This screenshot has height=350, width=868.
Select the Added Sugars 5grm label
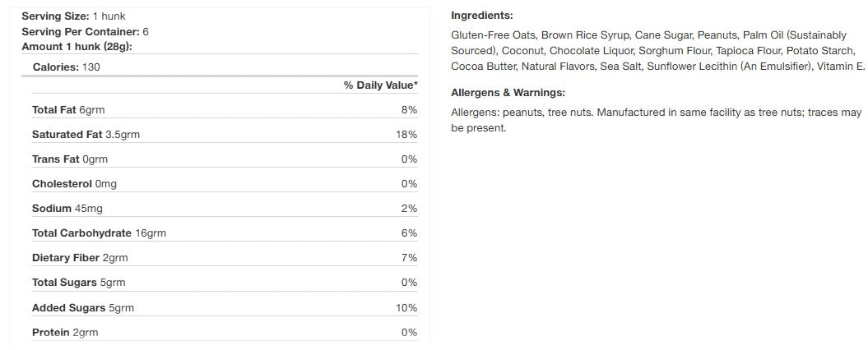click(x=82, y=307)
